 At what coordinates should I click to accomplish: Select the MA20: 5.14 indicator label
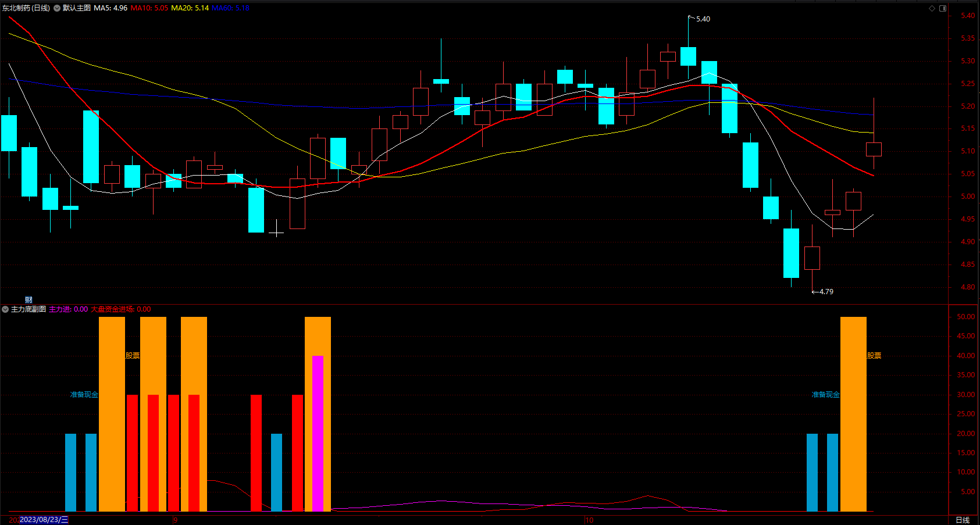tap(190, 8)
